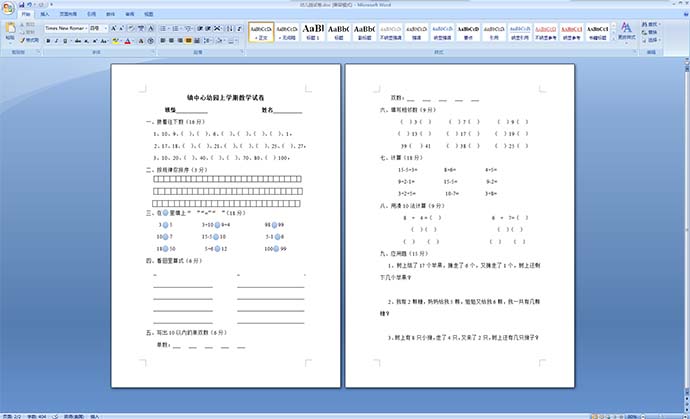The width and height of the screenshot is (690, 419).
Task: Open Paragraph dialog launcher
Action: pos(241,51)
